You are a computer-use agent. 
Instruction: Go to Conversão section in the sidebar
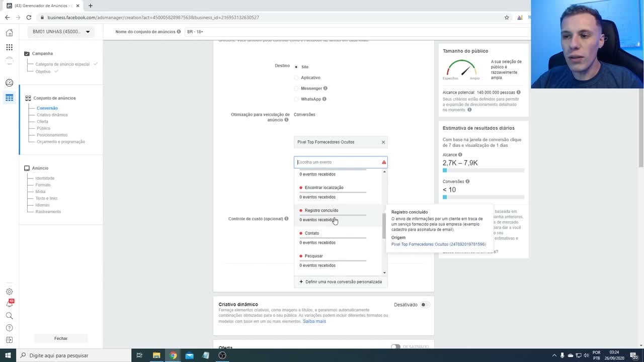tap(47, 108)
